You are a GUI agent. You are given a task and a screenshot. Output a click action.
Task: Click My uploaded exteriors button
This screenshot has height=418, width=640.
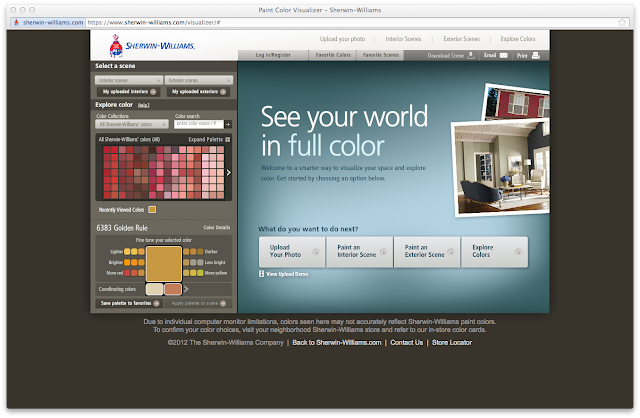coord(198,92)
